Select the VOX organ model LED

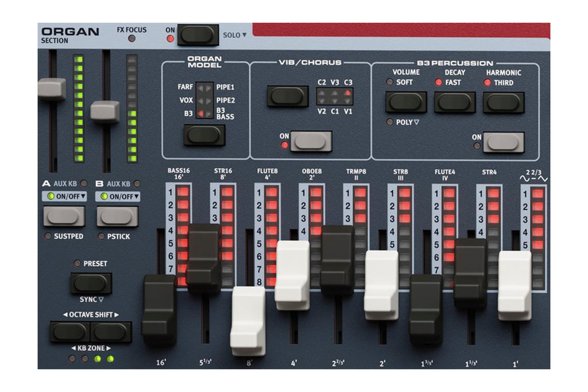point(200,101)
